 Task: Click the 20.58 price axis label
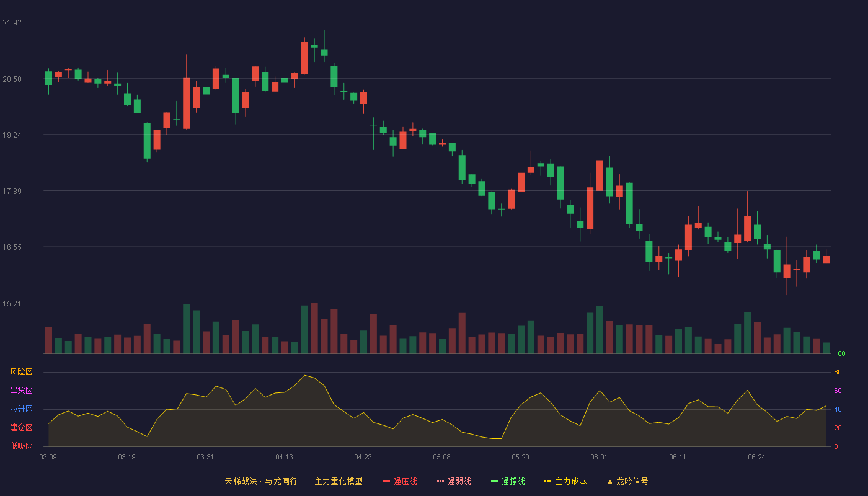pyautogui.click(x=12, y=79)
